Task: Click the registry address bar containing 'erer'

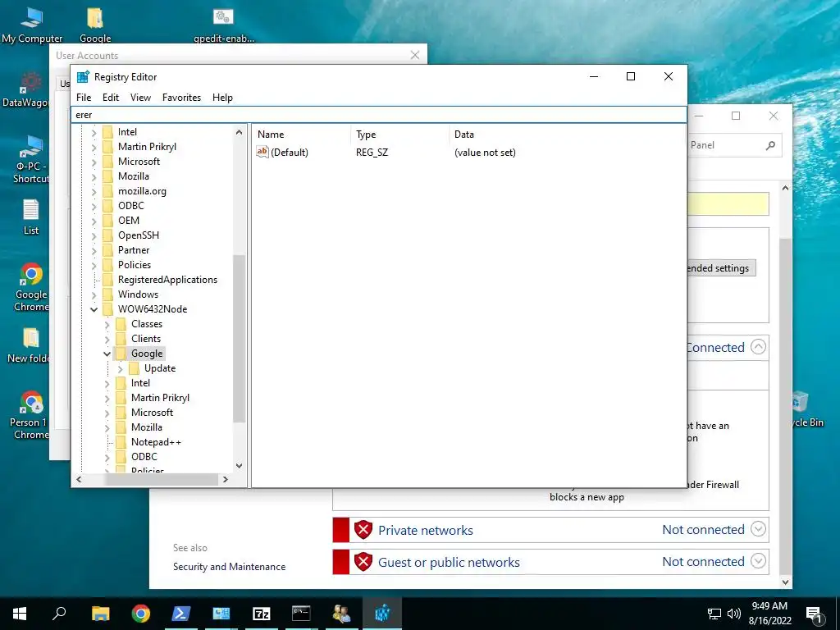Action: (379, 115)
